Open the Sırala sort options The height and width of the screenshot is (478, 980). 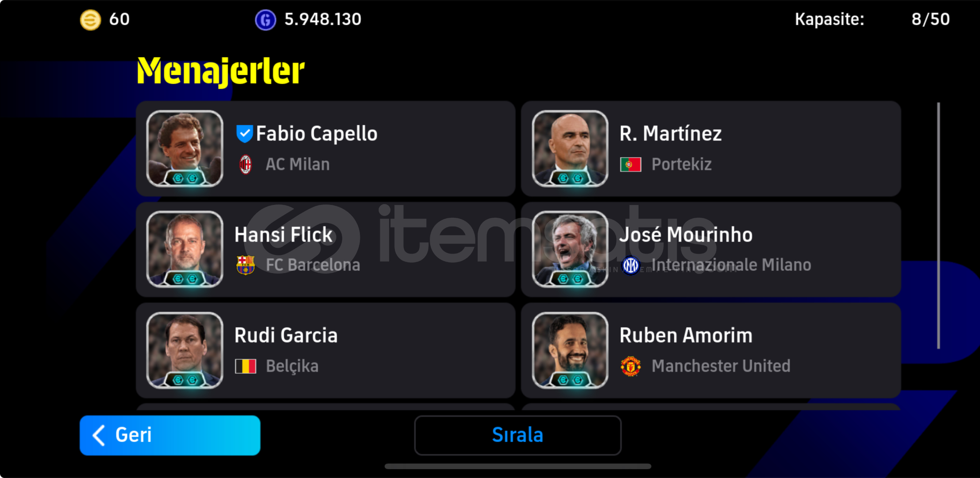[518, 435]
